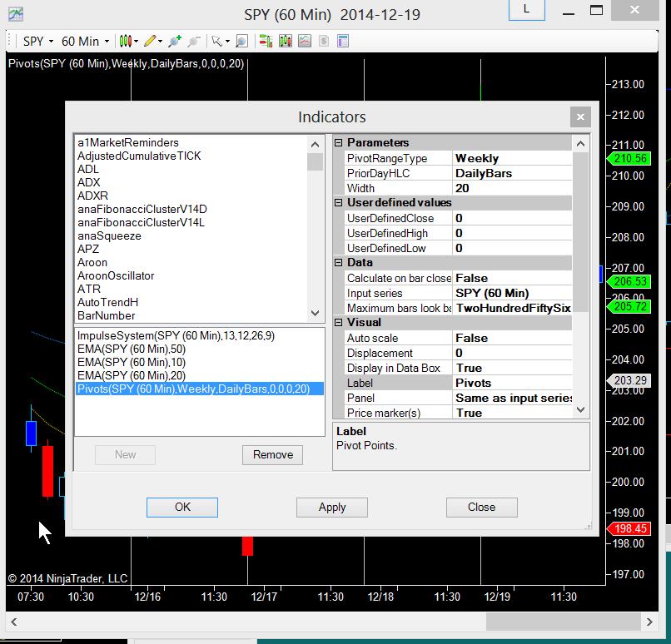Viewport: 671px width, 644px height.
Task: Collapse the Visual section
Action: (339, 323)
